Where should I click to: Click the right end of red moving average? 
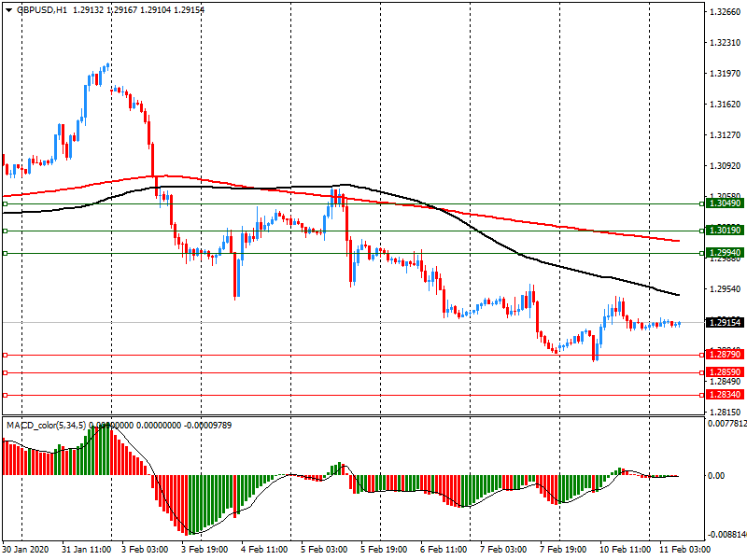tap(678, 241)
